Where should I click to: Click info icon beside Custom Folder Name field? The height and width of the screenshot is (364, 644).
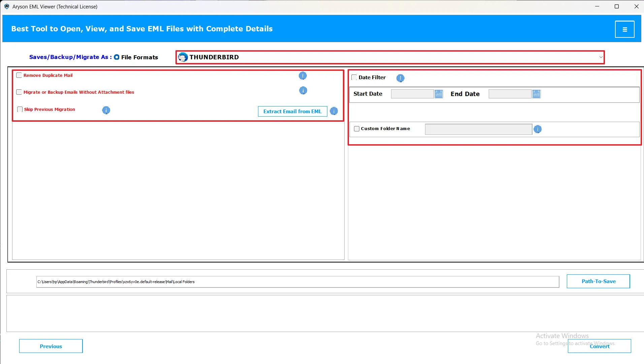[538, 129]
